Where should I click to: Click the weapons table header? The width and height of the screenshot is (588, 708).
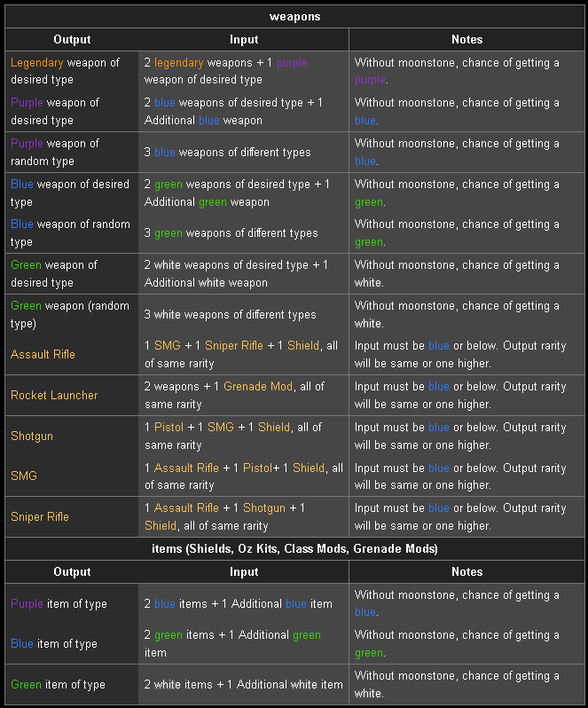coord(294,17)
